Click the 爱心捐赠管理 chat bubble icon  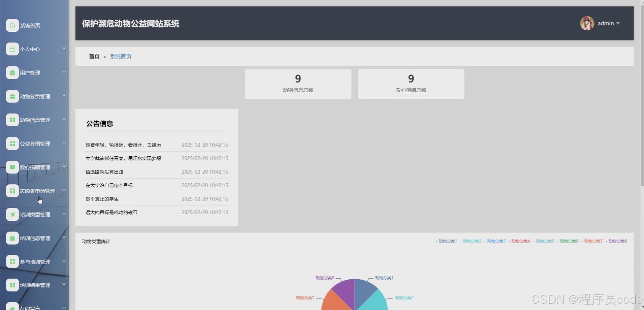(12, 167)
